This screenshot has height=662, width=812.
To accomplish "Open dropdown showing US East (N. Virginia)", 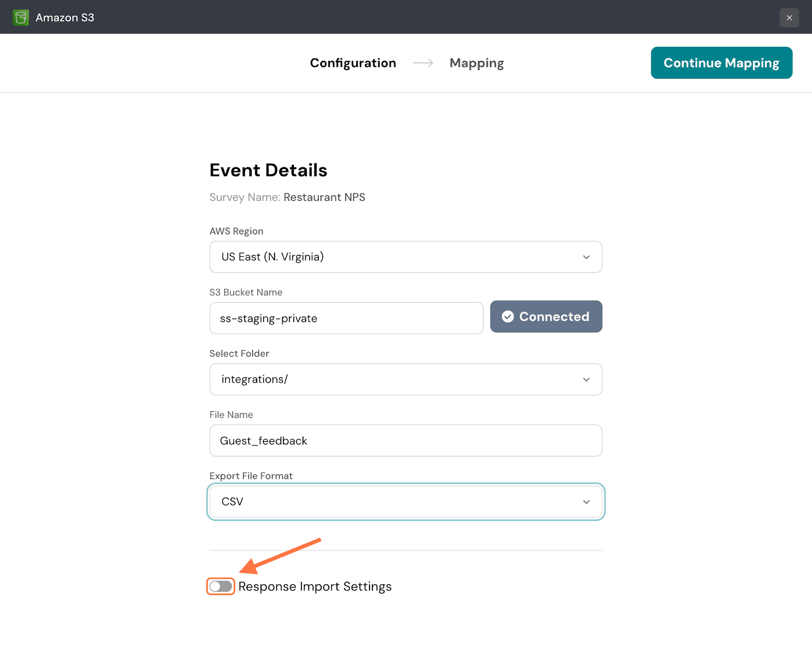I will (x=396, y=257).
